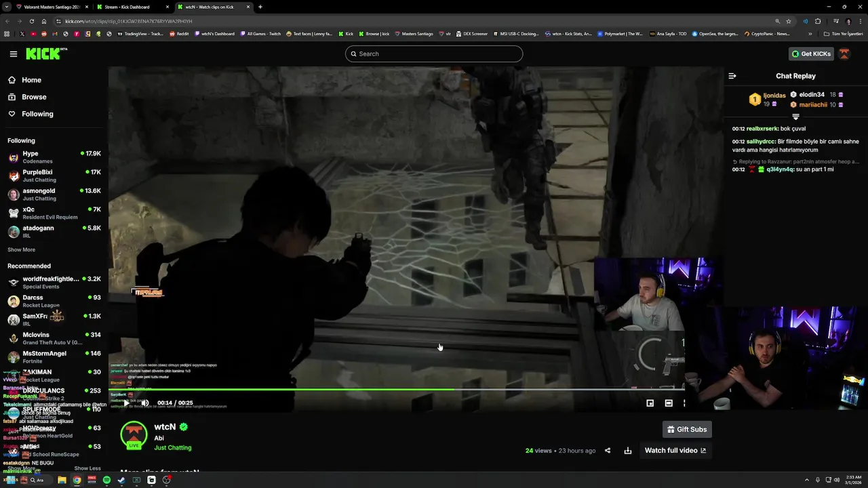The height and width of the screenshot is (488, 868).
Task: Reload the page
Action: coord(32,21)
